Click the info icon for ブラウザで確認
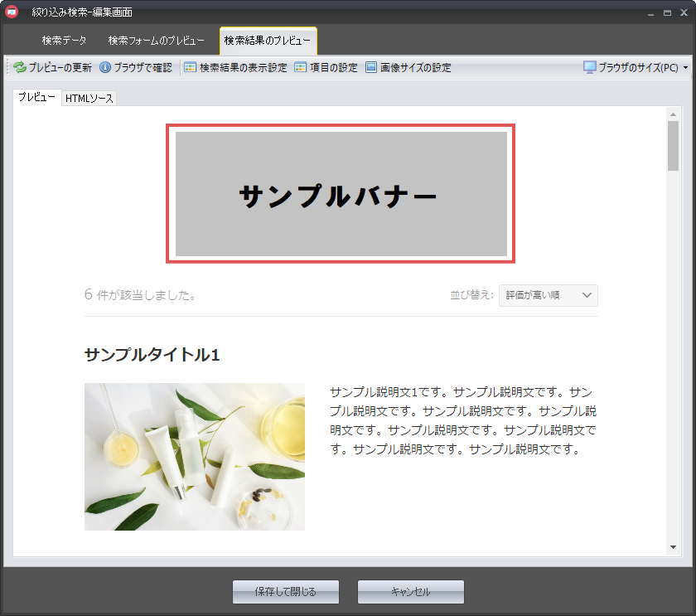Image resolution: width=696 pixels, height=616 pixels. click(105, 68)
